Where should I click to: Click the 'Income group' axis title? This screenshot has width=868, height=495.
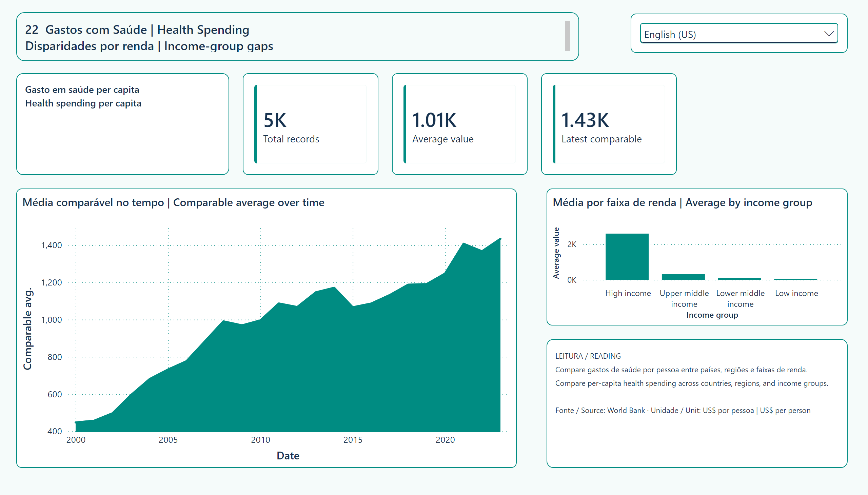coord(712,315)
